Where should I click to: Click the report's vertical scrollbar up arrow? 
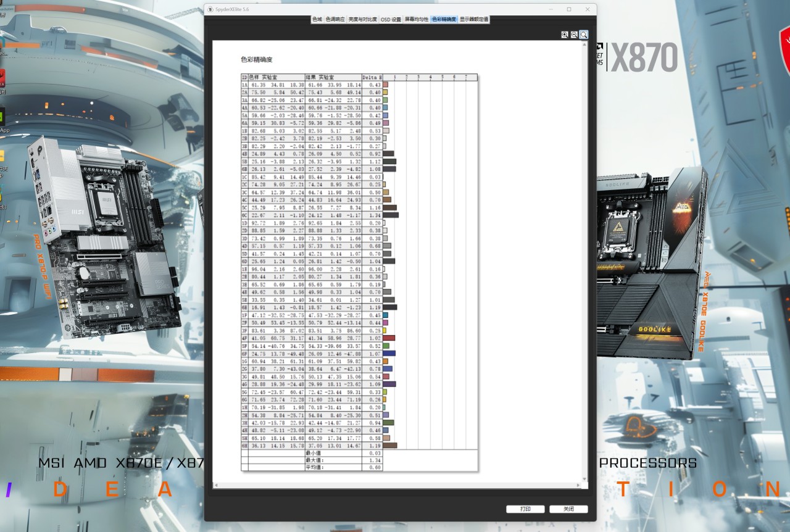(585, 44)
